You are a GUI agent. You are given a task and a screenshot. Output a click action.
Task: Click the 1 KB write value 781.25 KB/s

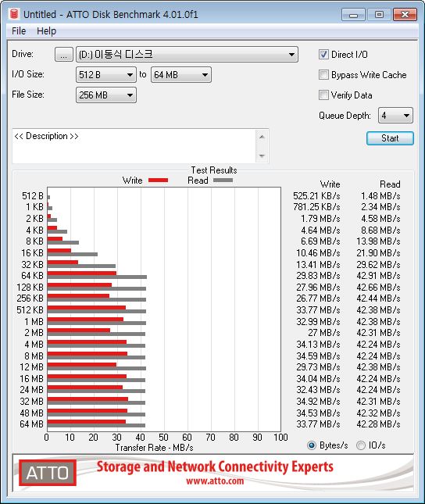pyautogui.click(x=316, y=207)
